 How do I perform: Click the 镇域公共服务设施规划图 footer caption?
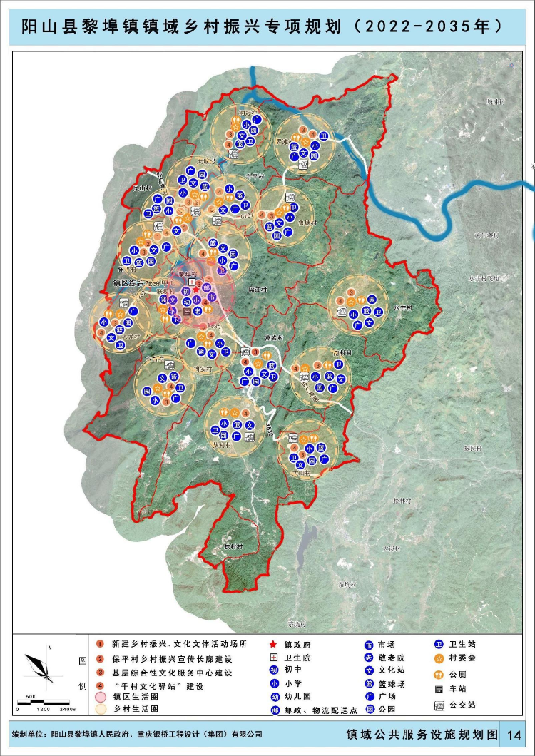(422, 735)
